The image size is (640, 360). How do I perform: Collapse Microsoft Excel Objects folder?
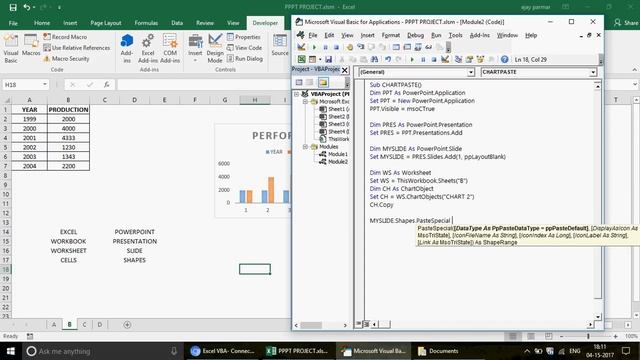(x=305, y=102)
